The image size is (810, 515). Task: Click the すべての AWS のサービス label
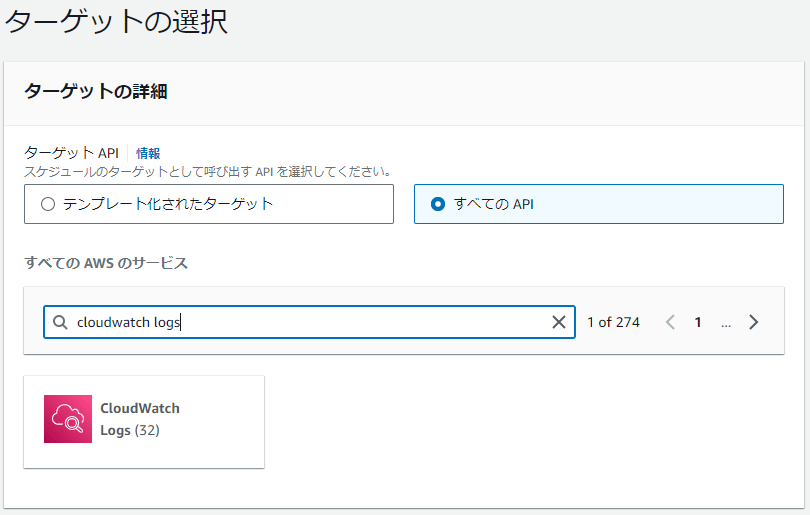click(106, 263)
